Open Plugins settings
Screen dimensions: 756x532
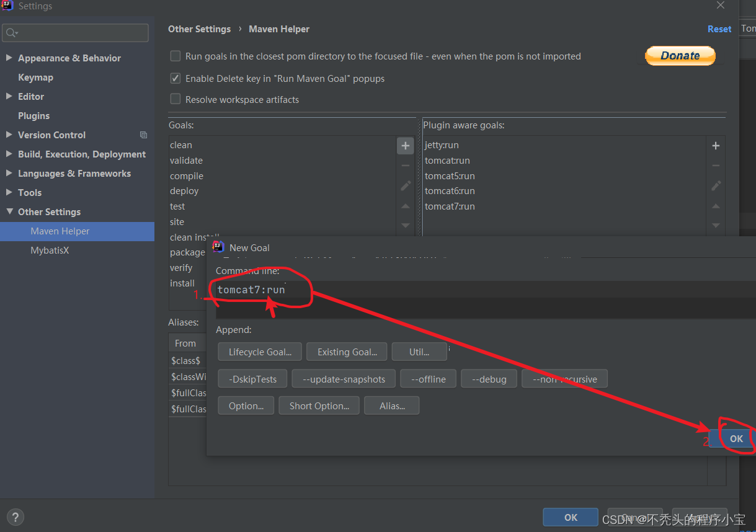(x=33, y=116)
